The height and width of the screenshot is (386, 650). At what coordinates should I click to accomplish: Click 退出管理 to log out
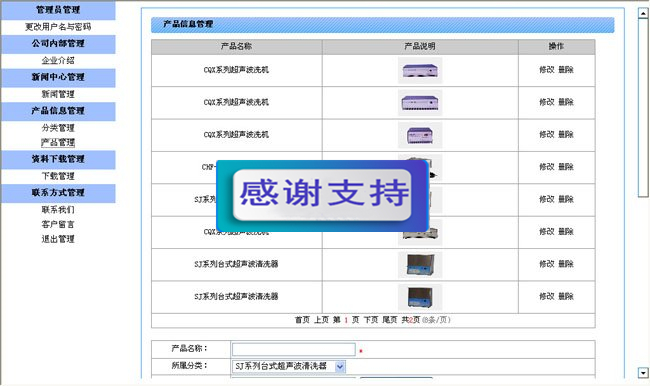click(x=58, y=239)
